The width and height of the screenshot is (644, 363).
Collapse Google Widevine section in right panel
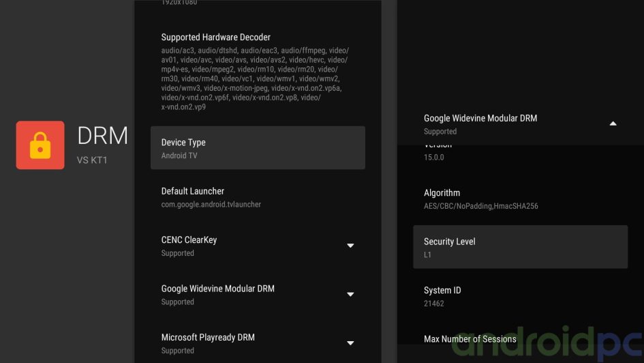tap(613, 124)
